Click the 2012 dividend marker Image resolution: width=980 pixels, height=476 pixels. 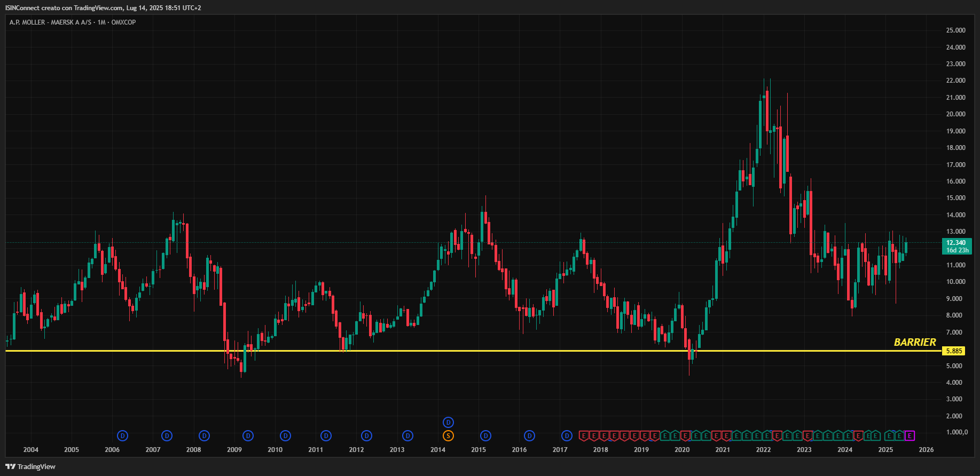[366, 436]
